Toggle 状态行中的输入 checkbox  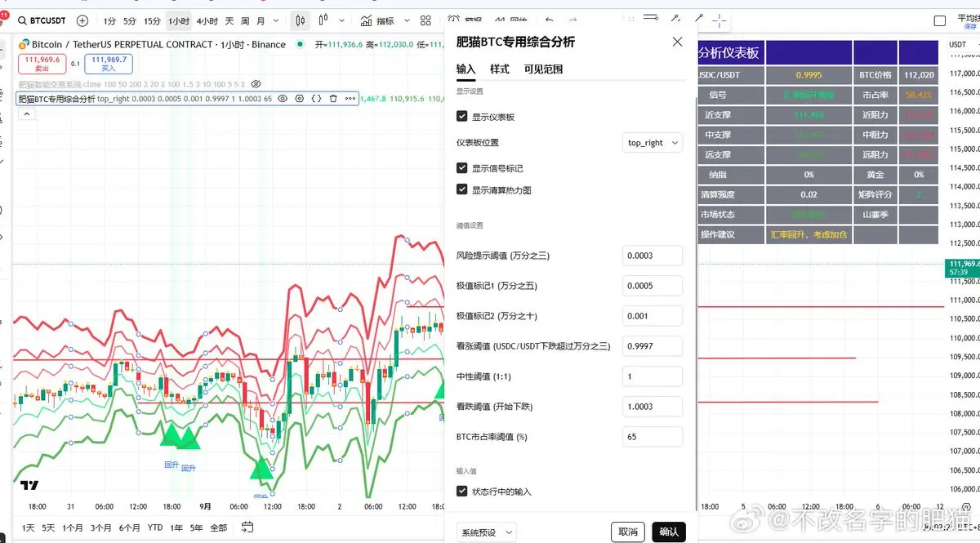pos(462,492)
